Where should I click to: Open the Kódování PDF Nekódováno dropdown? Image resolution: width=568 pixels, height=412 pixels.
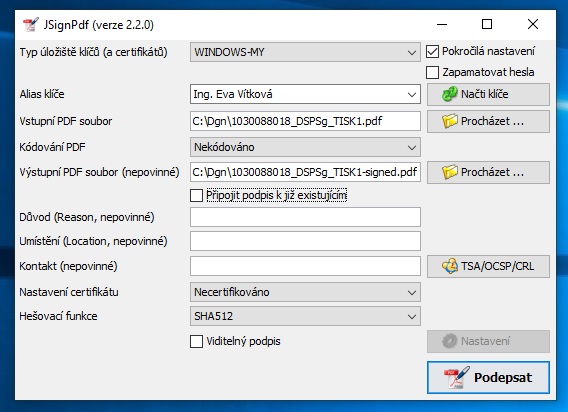coord(305,147)
